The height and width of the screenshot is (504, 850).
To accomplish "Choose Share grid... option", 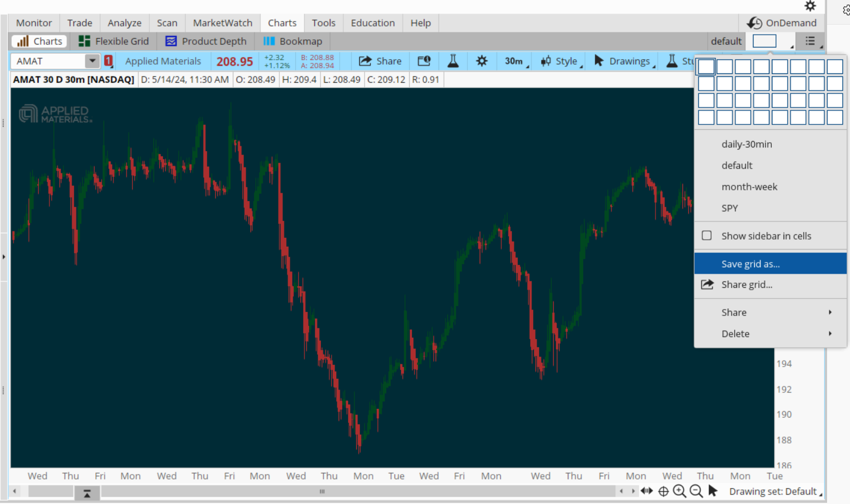I will (x=770, y=285).
